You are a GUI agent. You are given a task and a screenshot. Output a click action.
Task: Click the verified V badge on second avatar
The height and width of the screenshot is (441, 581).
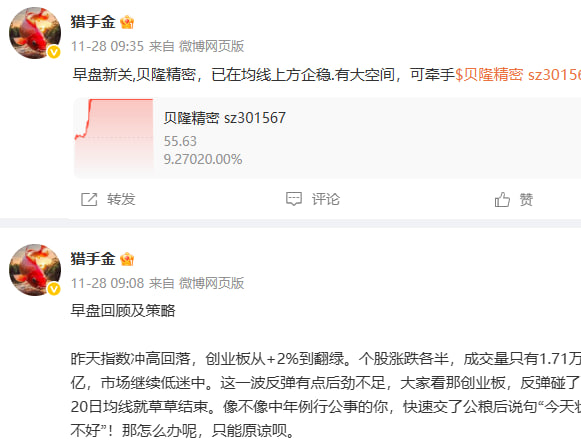54,289
